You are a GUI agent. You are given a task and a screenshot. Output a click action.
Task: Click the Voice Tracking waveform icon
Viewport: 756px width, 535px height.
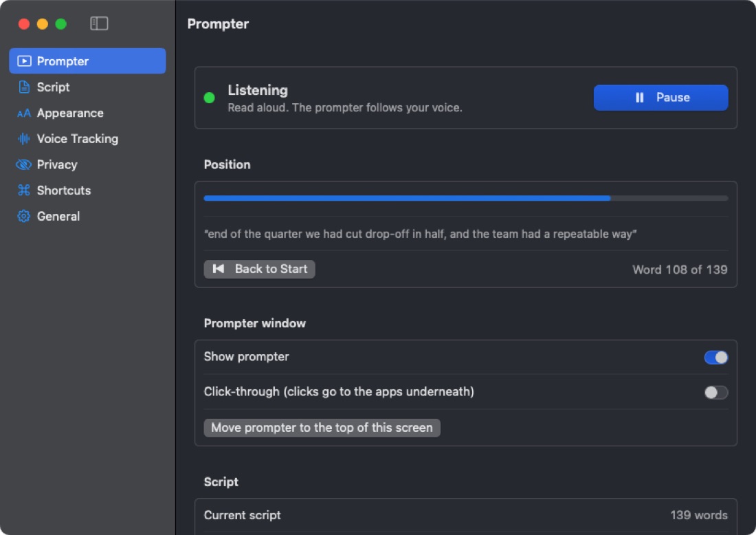(x=23, y=139)
